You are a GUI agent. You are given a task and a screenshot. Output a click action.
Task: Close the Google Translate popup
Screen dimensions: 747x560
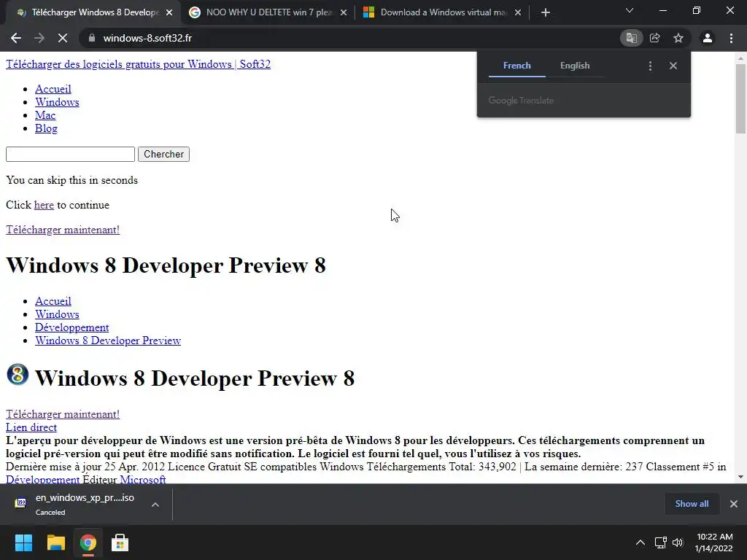pyautogui.click(x=673, y=66)
